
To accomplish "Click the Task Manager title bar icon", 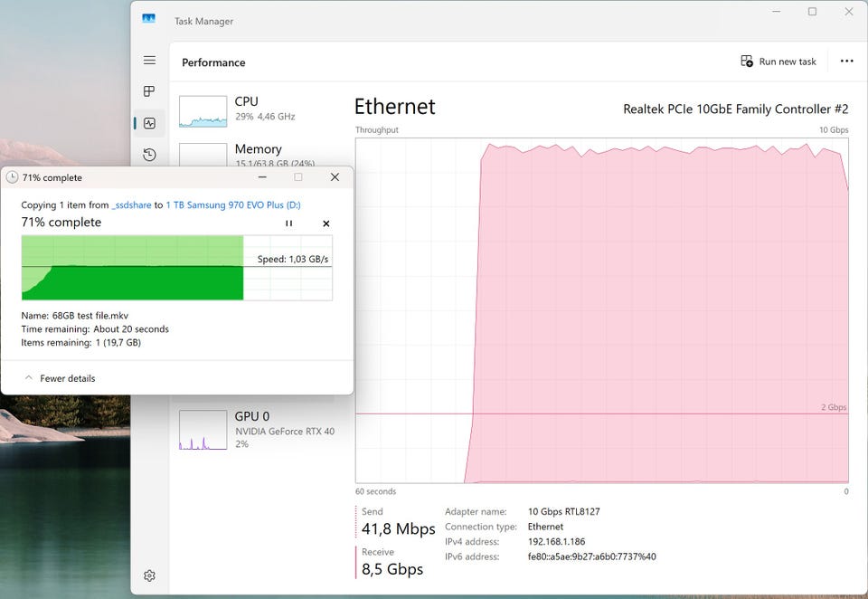I will click(x=148, y=18).
